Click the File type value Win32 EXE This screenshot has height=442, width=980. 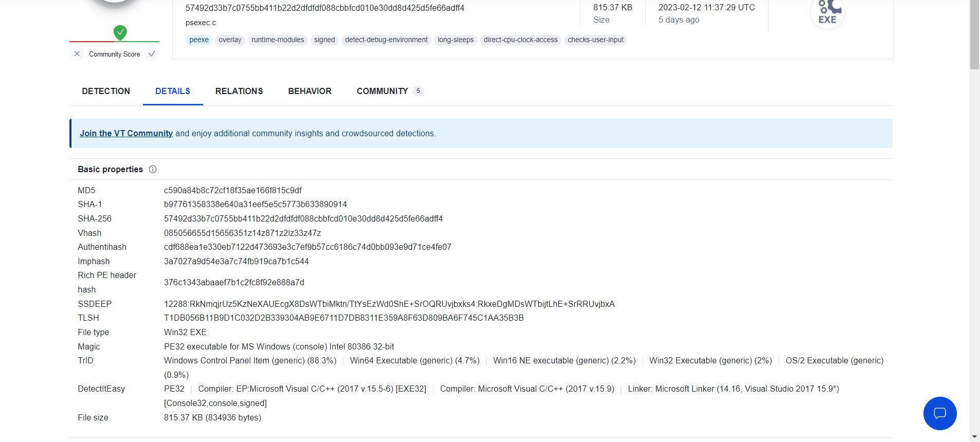pos(185,332)
